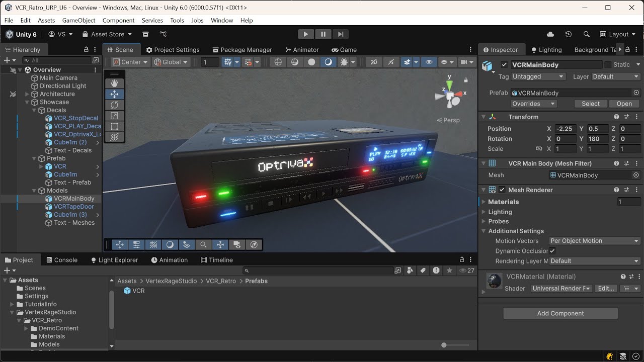Click the debug draw mode bug icon
The image size is (644, 362).
pos(344,62)
